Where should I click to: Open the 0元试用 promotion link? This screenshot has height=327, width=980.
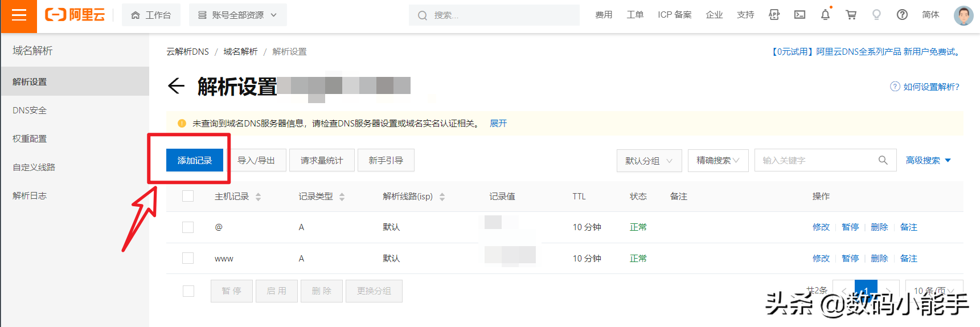tap(866, 51)
